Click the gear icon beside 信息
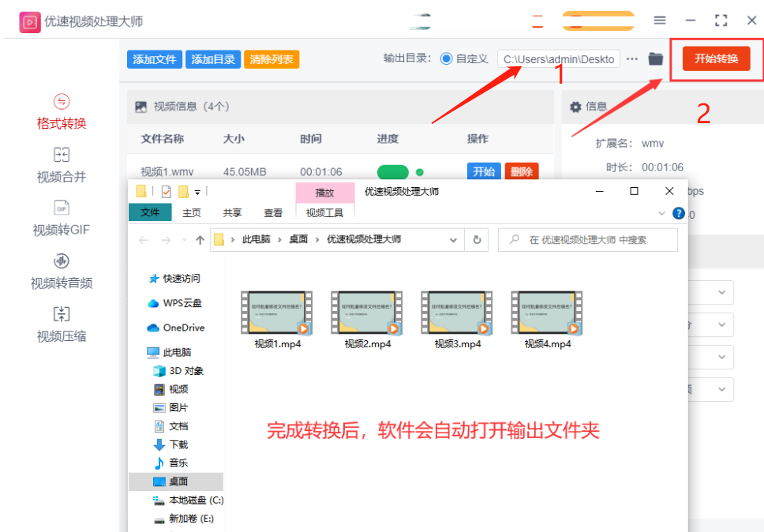Image resolution: width=764 pixels, height=532 pixels. pyautogui.click(x=575, y=107)
